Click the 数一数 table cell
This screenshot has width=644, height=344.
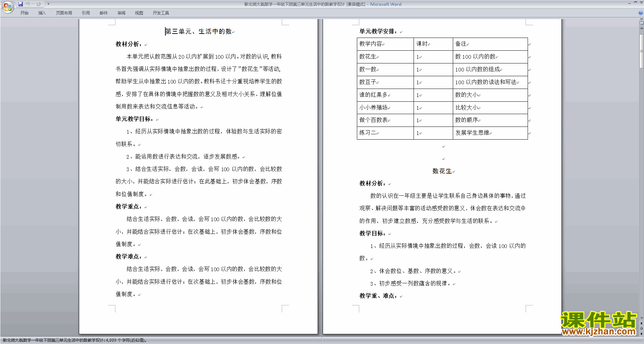(x=385, y=69)
